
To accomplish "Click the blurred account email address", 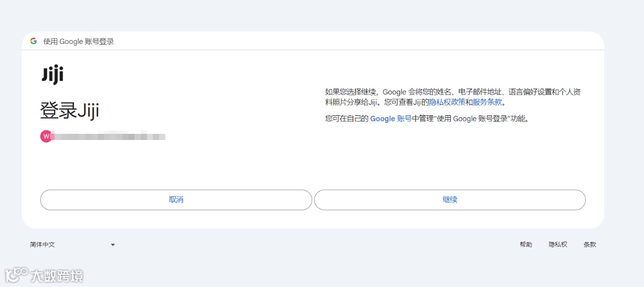I will [110, 136].
